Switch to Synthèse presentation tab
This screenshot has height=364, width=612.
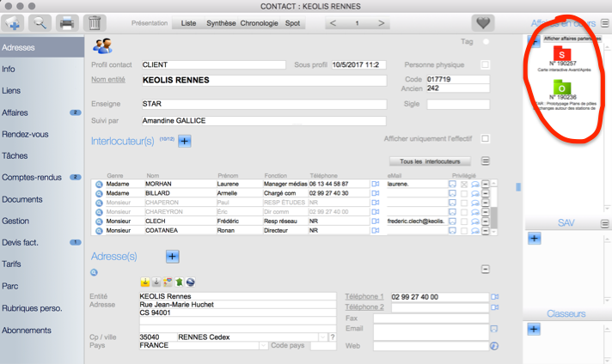(x=221, y=23)
